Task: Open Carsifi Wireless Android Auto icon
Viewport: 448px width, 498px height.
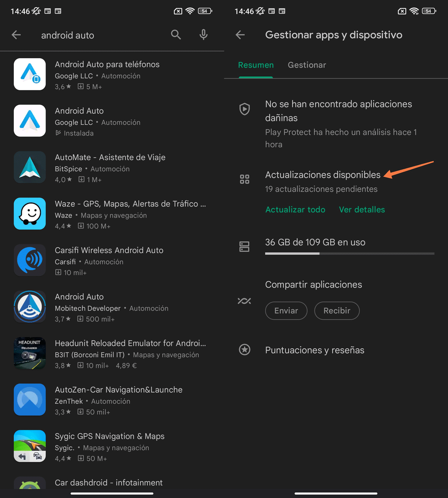Action: [30, 260]
